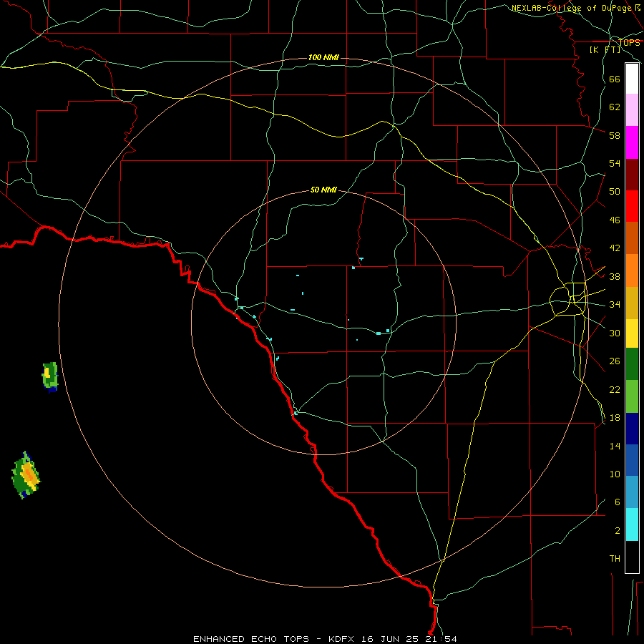644x644 pixels.
Task: Click the '16 JUN 25 21:54' timestamp
Action: [x=409, y=639]
